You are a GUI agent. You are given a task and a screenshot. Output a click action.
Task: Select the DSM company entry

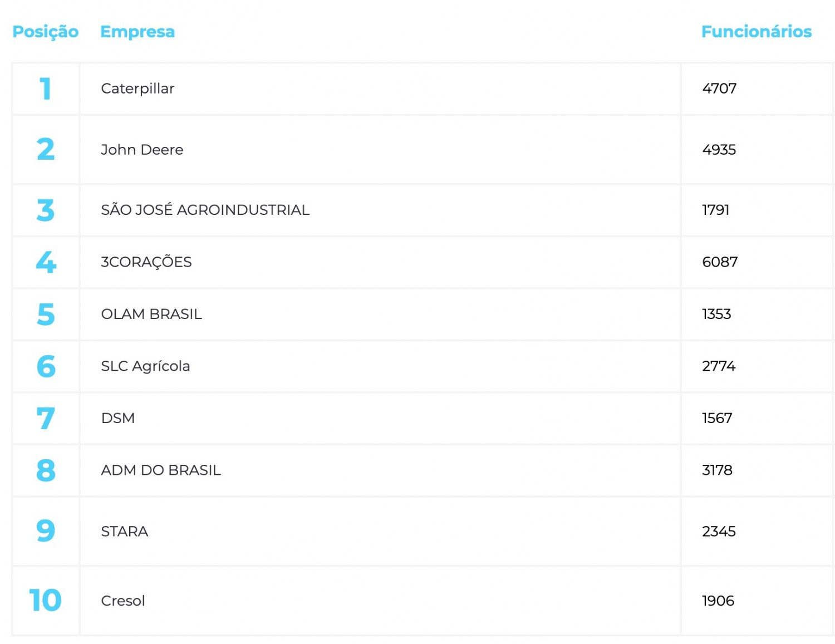click(x=117, y=418)
